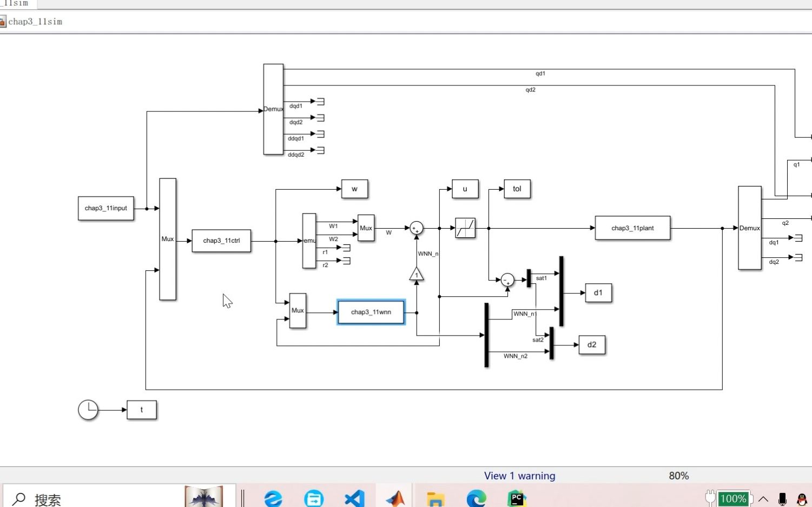The image size is (812, 507).
Task: Select the Saturation block
Action: 465,228
